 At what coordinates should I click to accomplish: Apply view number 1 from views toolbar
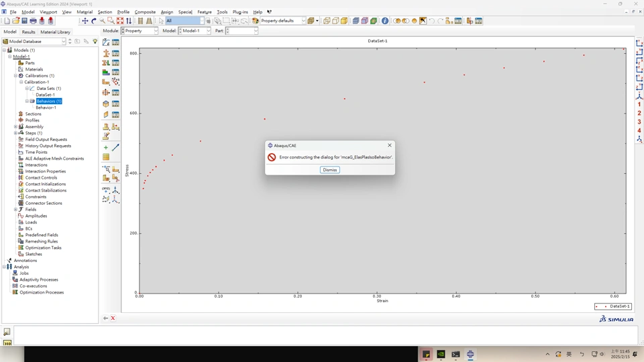point(639,105)
